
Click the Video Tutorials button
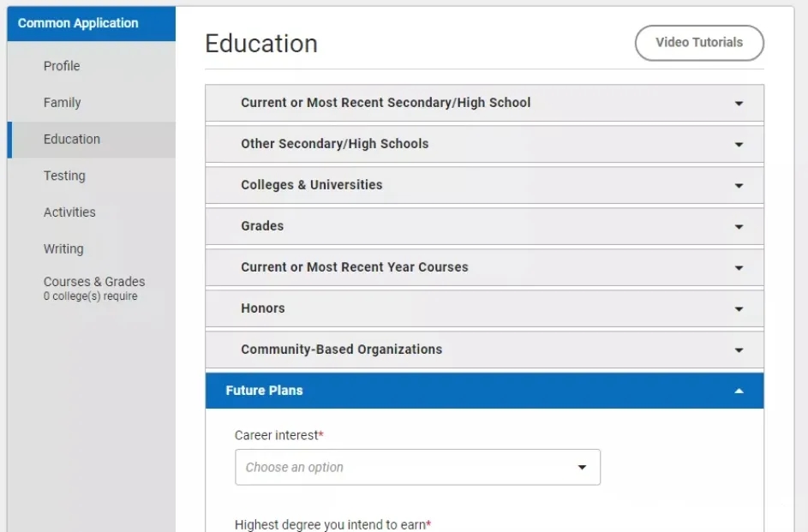(698, 43)
